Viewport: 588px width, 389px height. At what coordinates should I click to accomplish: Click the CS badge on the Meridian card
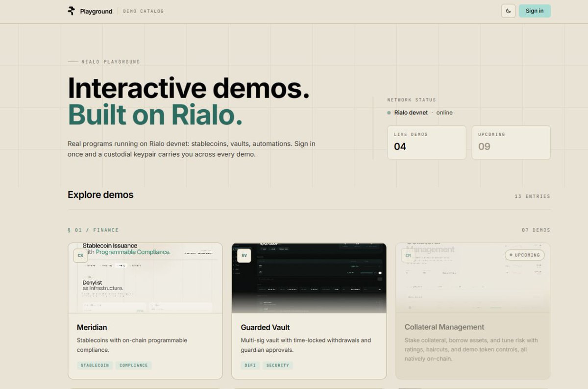[x=80, y=255]
